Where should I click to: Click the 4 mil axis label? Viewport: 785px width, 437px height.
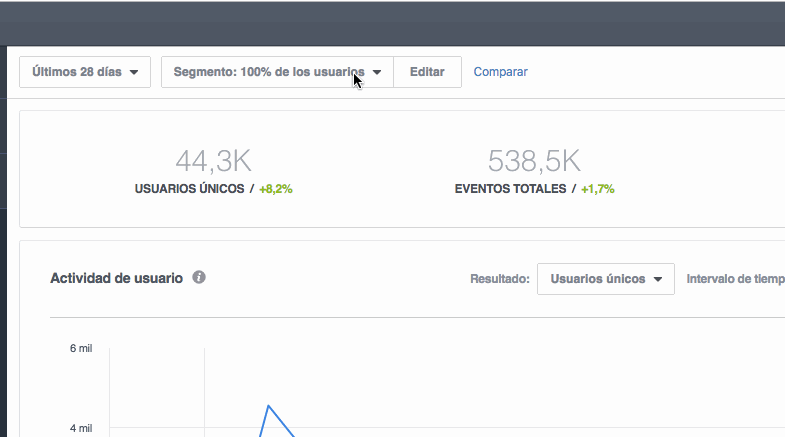pyautogui.click(x=81, y=428)
